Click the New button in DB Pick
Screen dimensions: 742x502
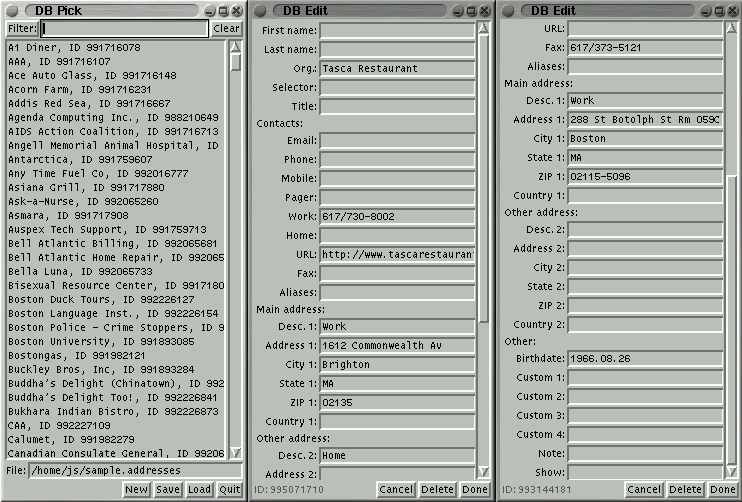(x=136, y=489)
